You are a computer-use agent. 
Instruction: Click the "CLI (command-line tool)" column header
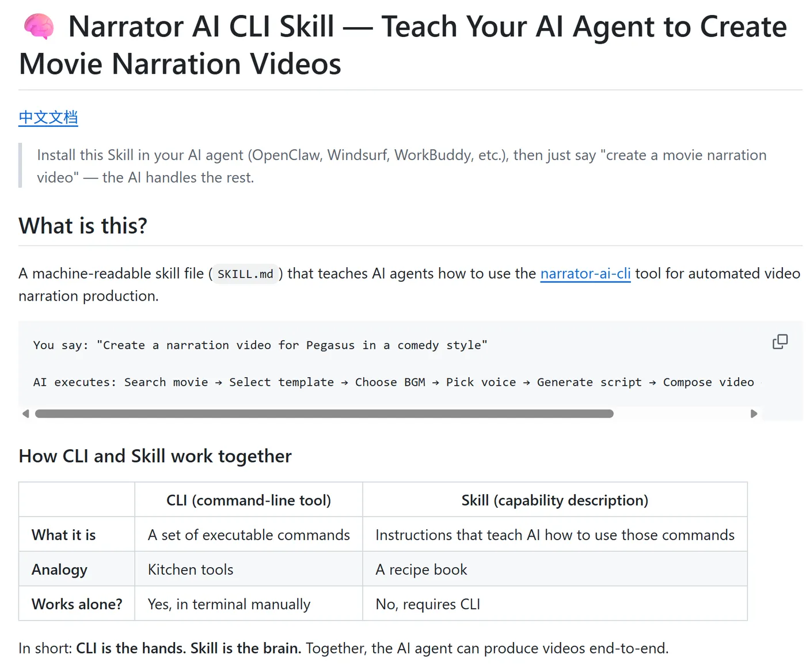pos(248,500)
